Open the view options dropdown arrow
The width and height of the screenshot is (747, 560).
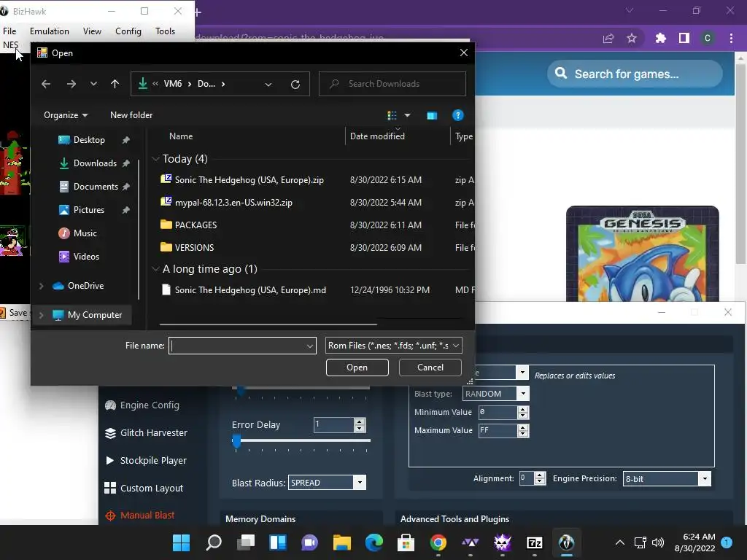[x=407, y=115]
